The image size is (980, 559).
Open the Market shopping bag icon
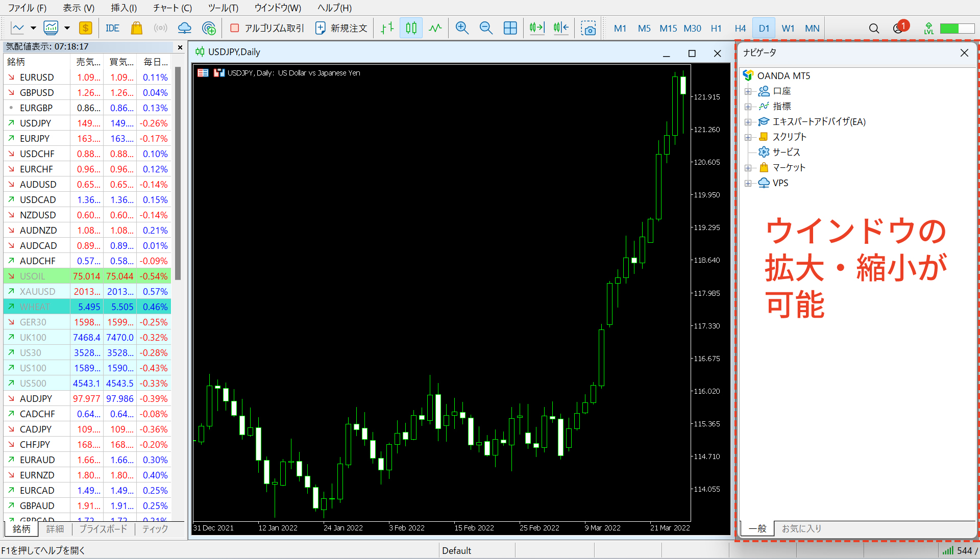pyautogui.click(x=136, y=28)
